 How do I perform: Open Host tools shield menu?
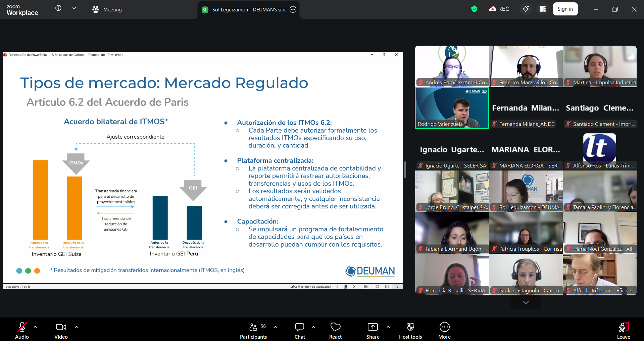tap(410, 330)
